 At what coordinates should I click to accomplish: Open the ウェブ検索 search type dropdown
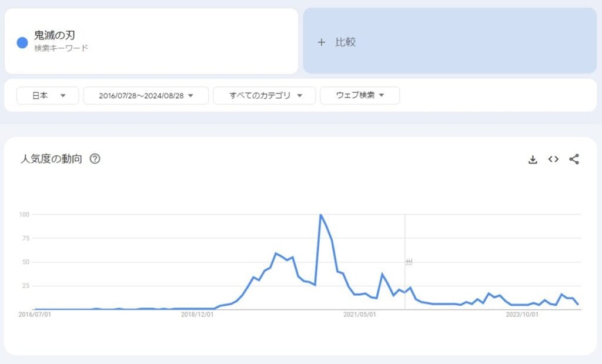[360, 95]
